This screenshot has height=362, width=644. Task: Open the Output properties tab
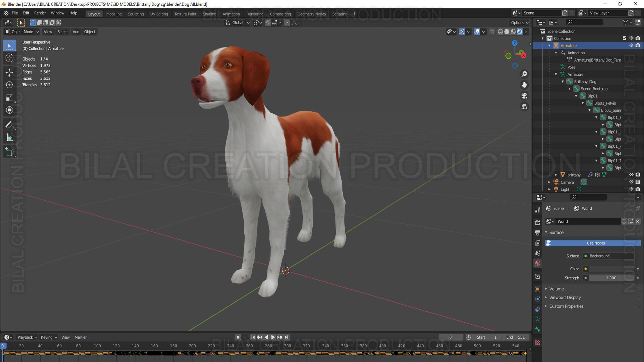coord(538,233)
